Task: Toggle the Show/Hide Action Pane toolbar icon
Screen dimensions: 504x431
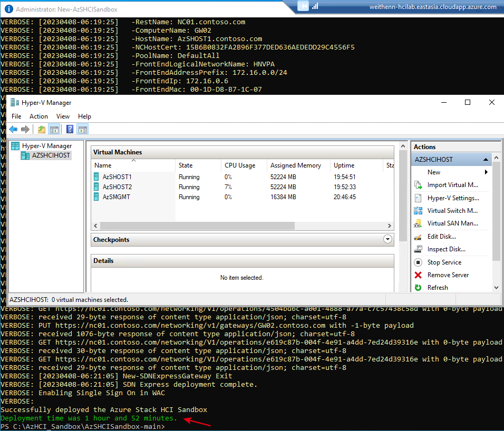Action: (83, 130)
